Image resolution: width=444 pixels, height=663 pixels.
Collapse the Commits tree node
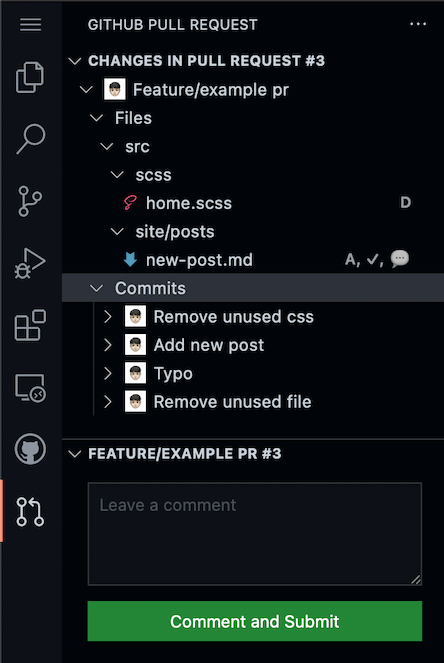[x=96, y=288]
